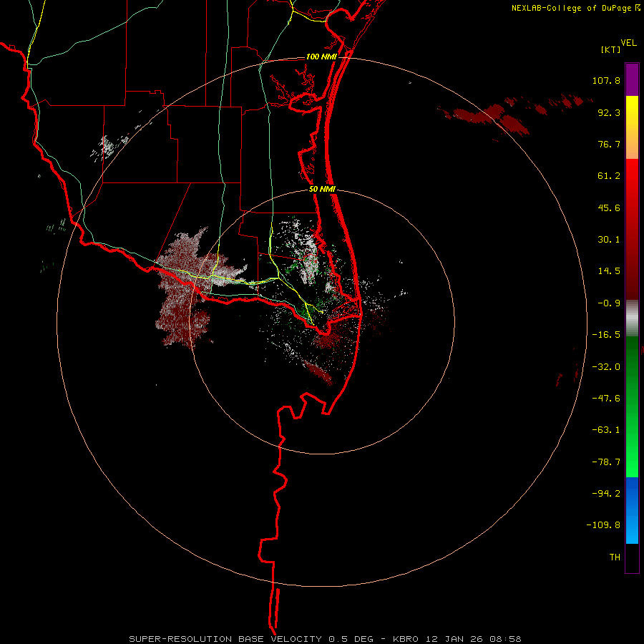This screenshot has width=644, height=644.
Task: Click the -94.2 legend value
Action: [x=606, y=493]
